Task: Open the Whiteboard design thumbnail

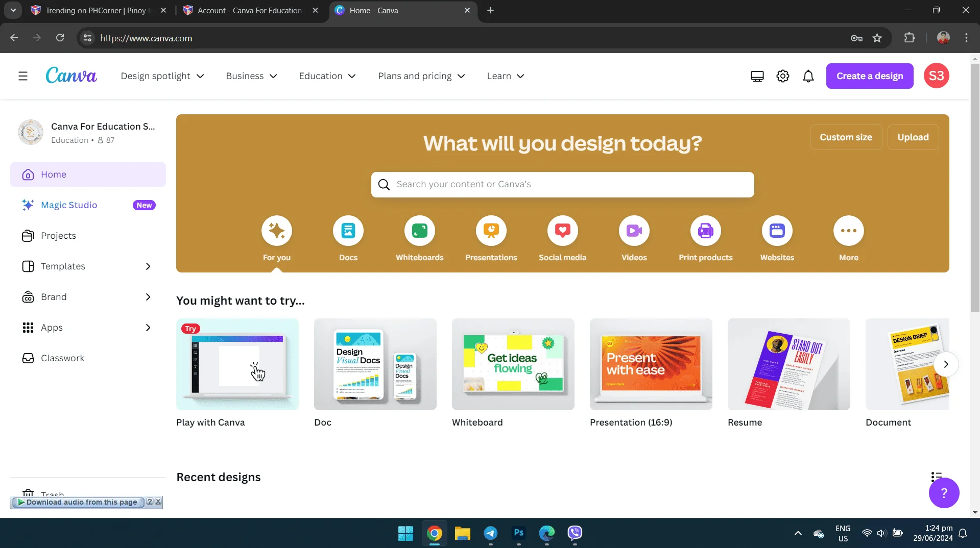Action: (513, 364)
